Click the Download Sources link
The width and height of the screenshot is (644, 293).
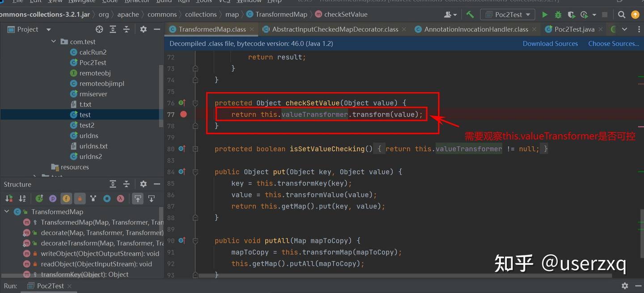pyautogui.click(x=550, y=43)
